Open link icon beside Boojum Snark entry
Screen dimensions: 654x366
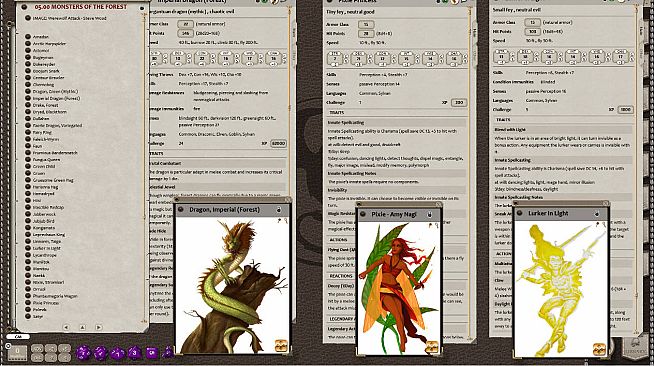pyautogui.click(x=28, y=71)
